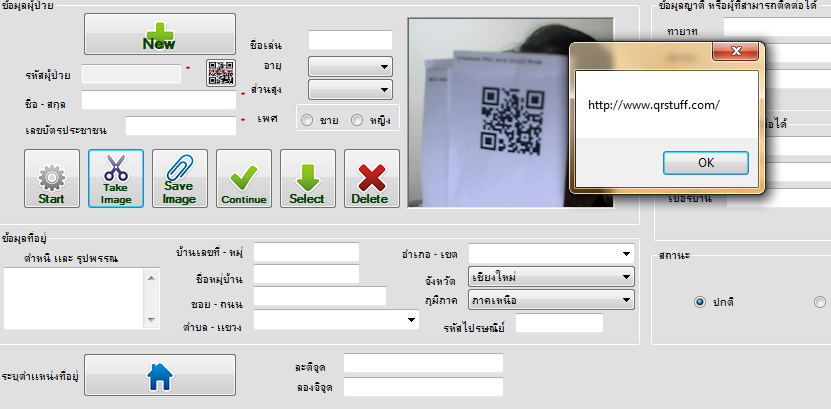Open the ส่วนสูง dropdown
The image size is (831, 409).
[350, 90]
